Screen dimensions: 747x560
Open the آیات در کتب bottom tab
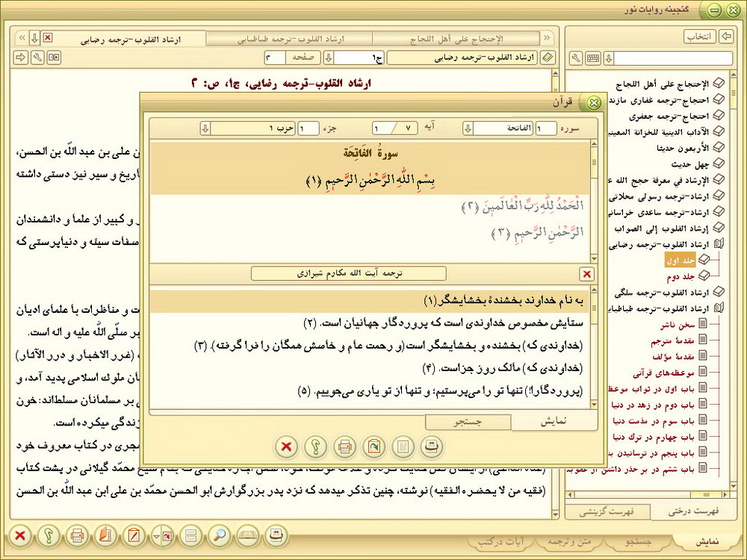pos(501,542)
